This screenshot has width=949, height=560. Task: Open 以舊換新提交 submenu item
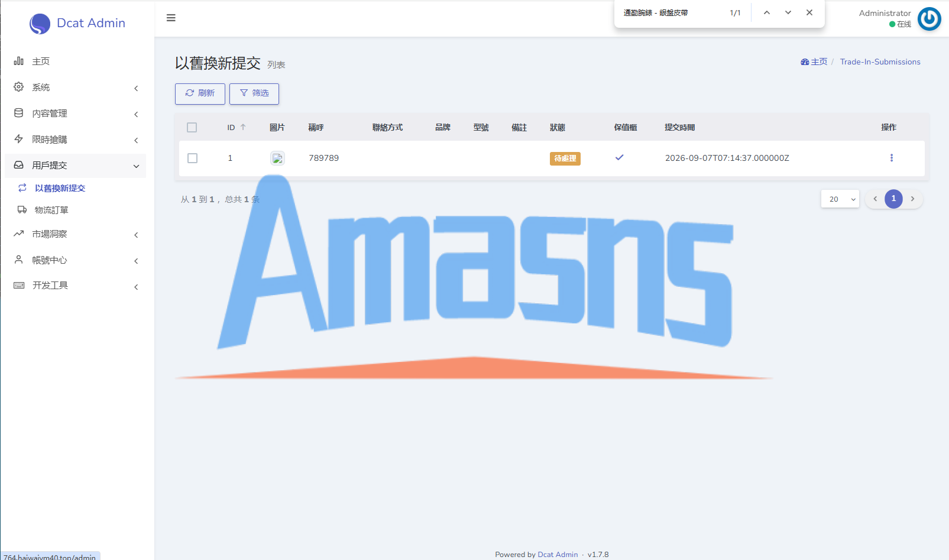point(60,188)
